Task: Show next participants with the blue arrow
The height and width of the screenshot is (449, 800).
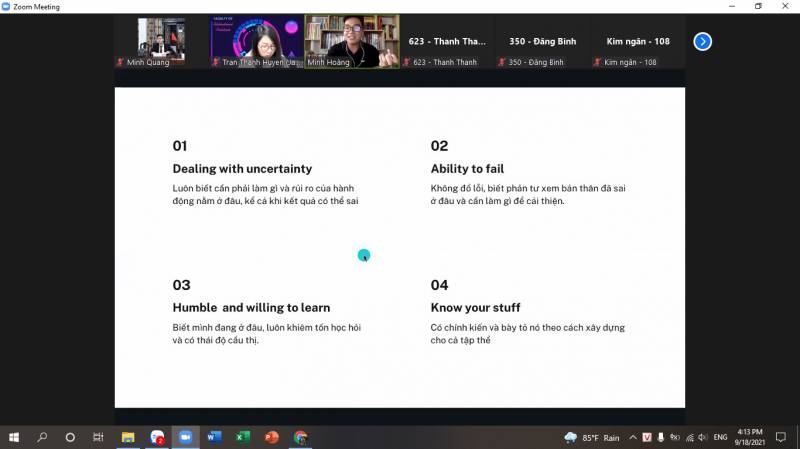Action: point(703,42)
